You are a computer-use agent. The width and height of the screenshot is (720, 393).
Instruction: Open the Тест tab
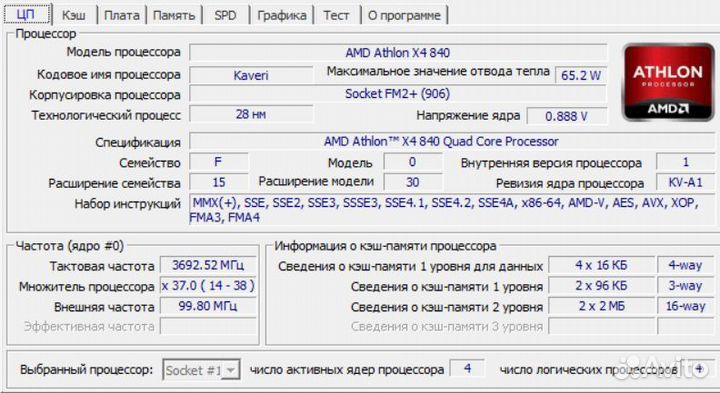(336, 15)
